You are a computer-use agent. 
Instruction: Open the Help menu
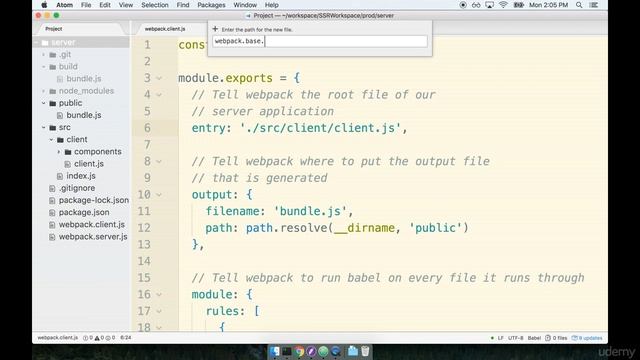(271, 5)
